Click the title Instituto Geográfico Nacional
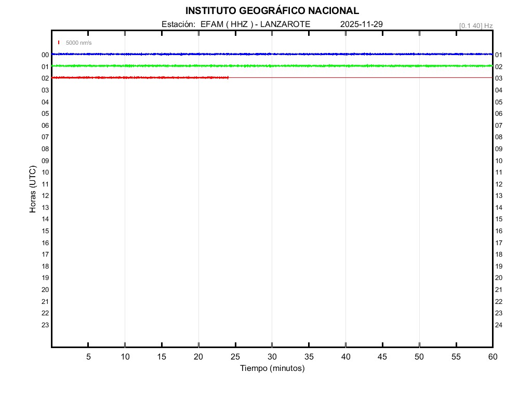Screen dimensions: 532x399 click(x=272, y=11)
